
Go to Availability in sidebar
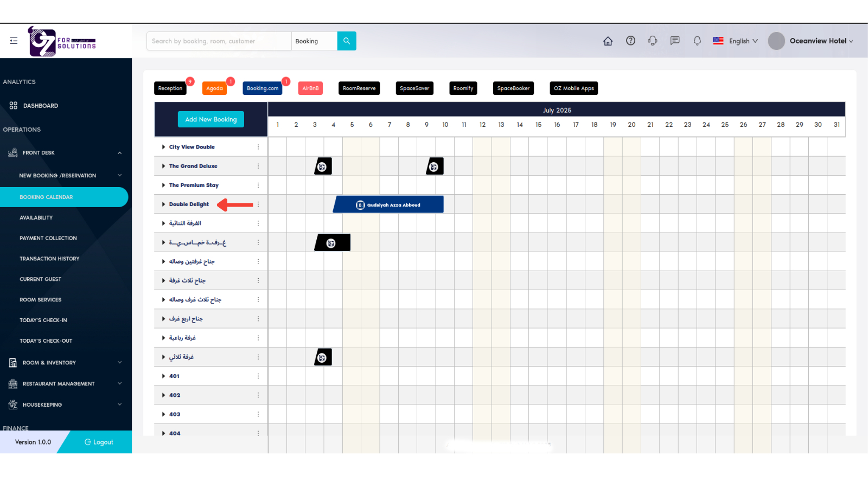36,218
